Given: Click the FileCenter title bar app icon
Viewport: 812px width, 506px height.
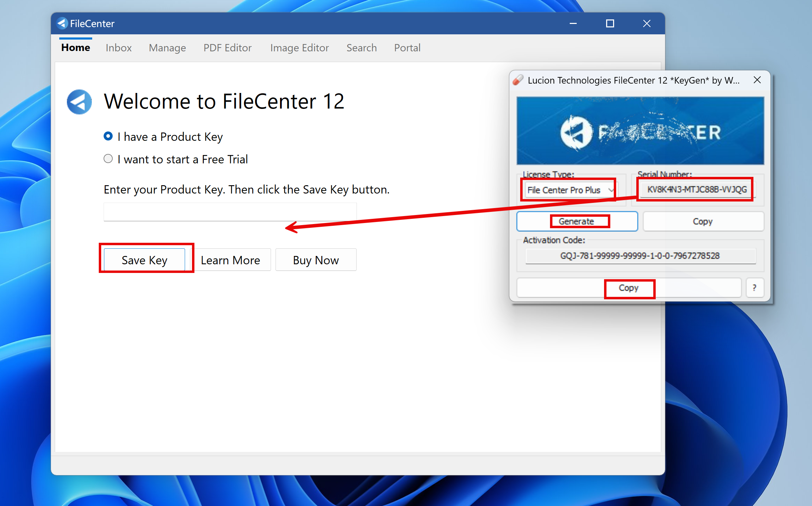Looking at the screenshot, I should [x=62, y=23].
